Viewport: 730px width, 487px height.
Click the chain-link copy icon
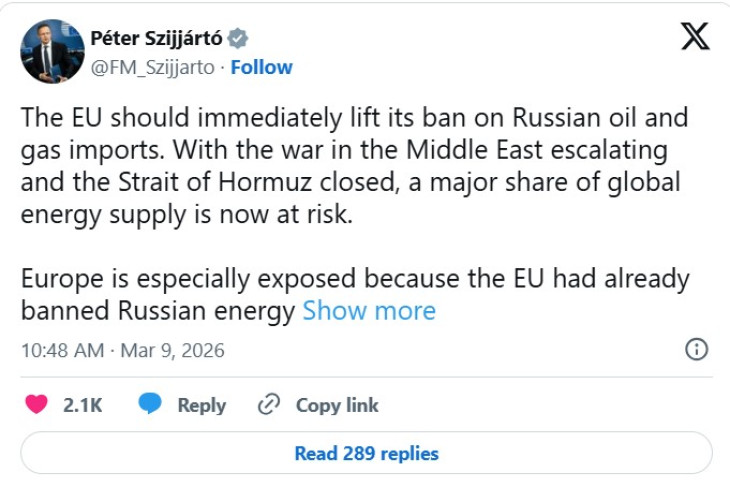pyautogui.click(x=268, y=404)
